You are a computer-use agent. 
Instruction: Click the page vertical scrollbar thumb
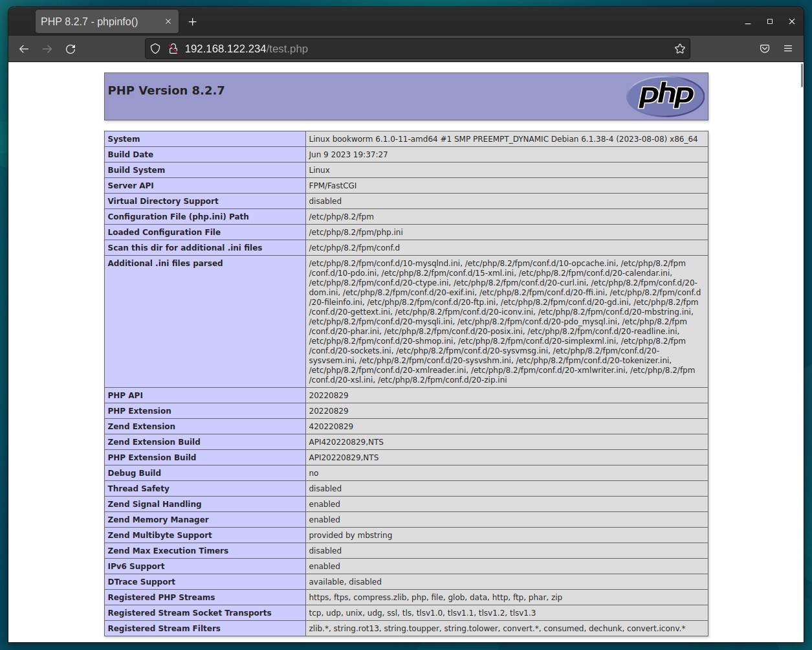tap(802, 76)
